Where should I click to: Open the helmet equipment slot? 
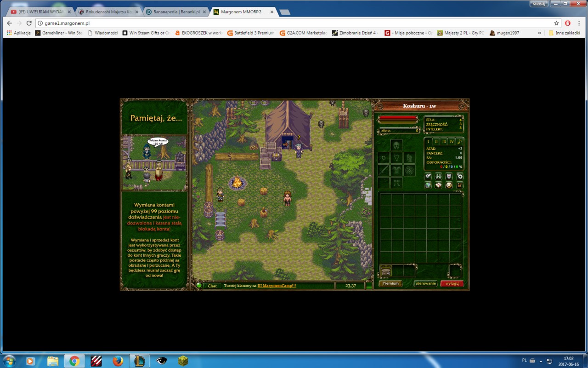[396, 145]
